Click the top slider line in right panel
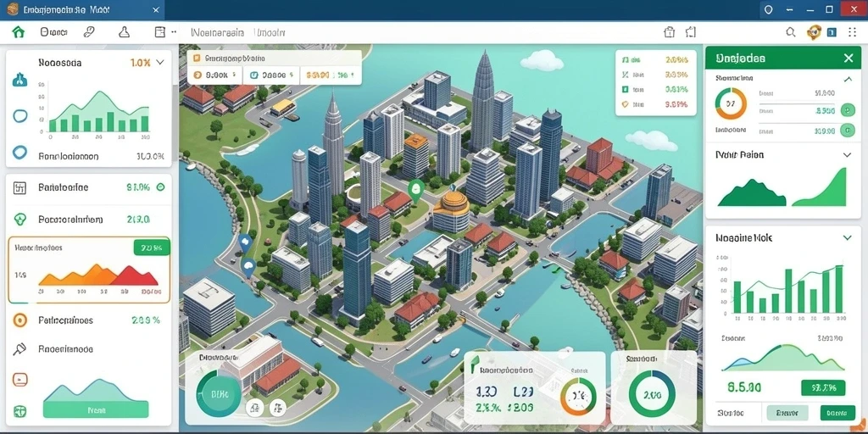Screen dimensions: 868x434 [x=797, y=103]
